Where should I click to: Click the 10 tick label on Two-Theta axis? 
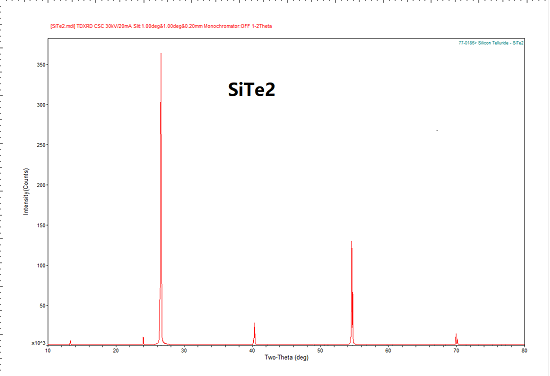48,350
